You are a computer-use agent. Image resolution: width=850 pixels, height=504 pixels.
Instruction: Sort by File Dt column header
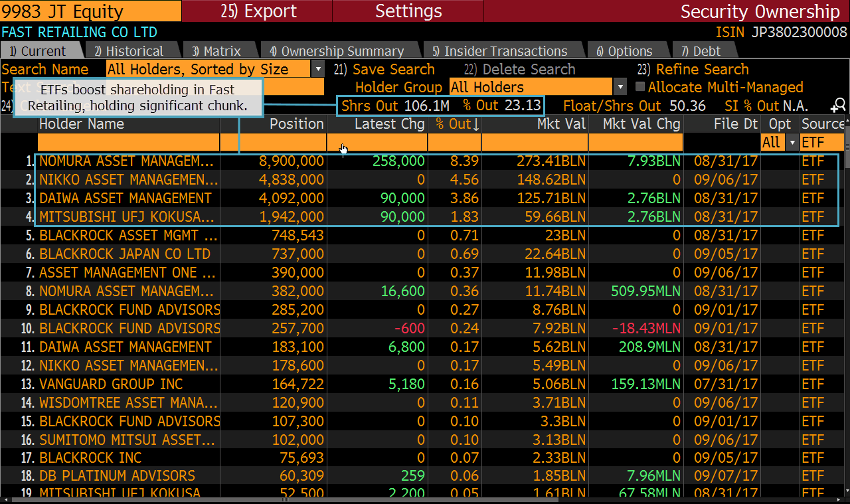(x=736, y=124)
